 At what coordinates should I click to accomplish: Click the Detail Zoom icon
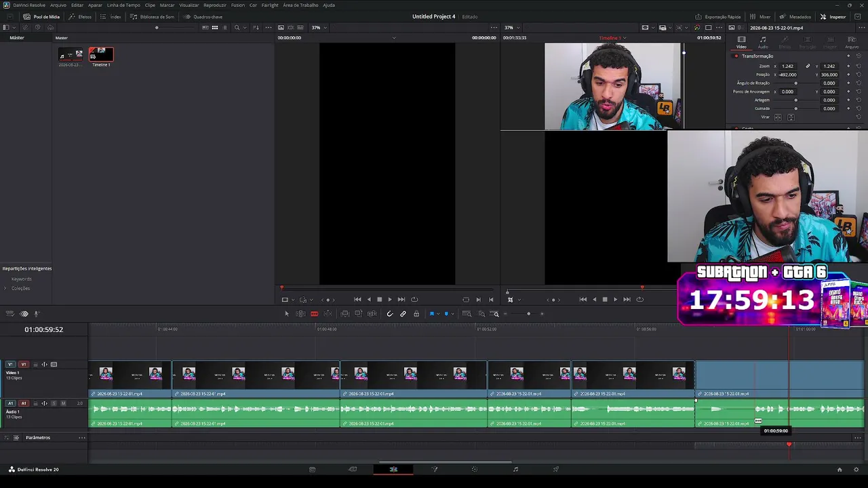click(481, 314)
